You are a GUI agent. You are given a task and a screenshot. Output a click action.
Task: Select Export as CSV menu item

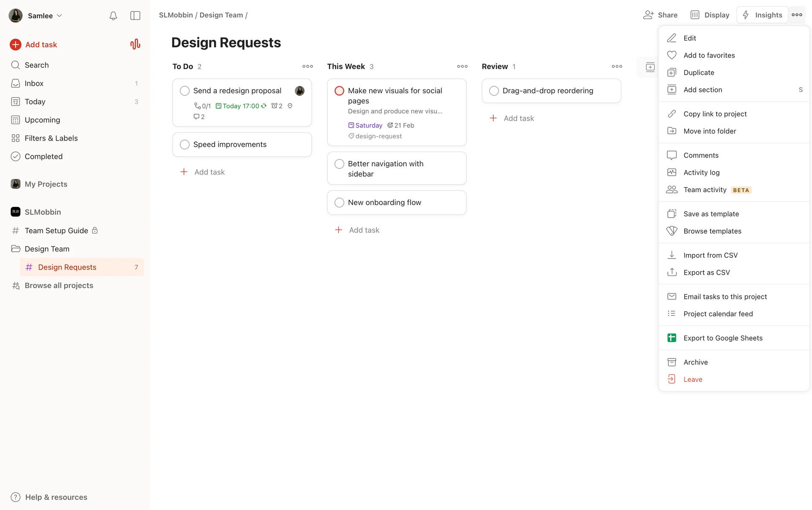[x=706, y=272]
